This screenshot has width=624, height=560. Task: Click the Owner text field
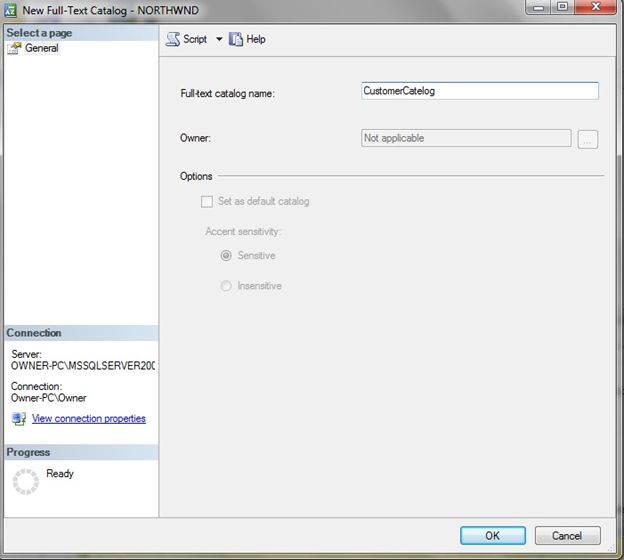pyautogui.click(x=466, y=138)
